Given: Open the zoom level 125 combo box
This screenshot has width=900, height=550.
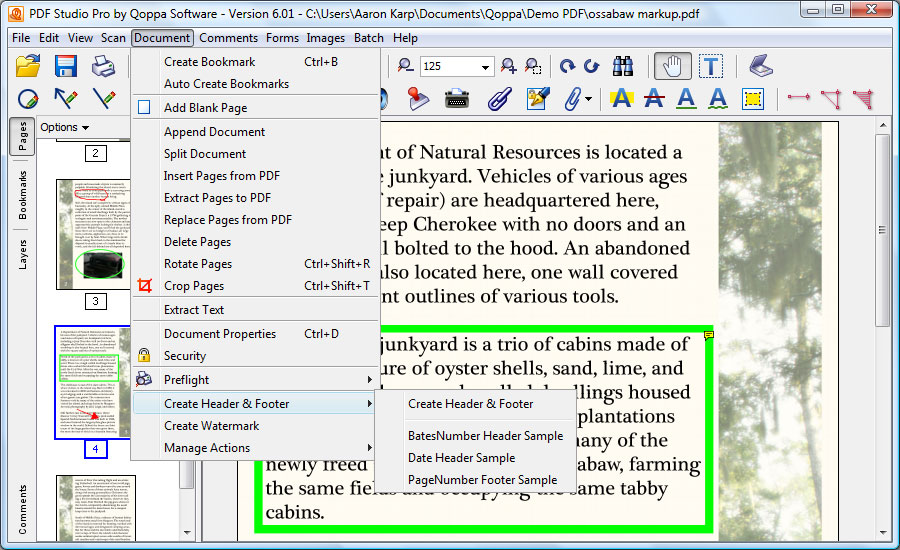Looking at the screenshot, I should (x=457, y=66).
